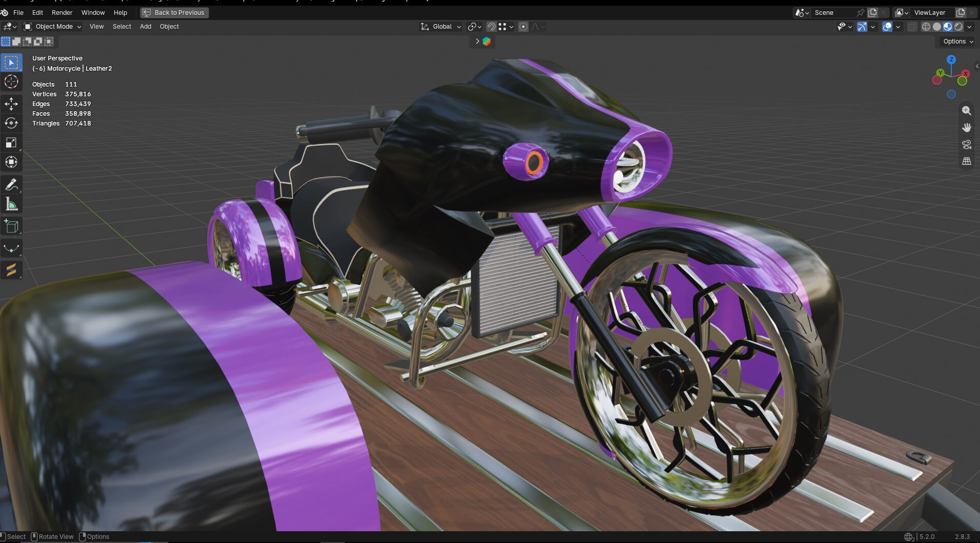Image resolution: width=980 pixels, height=543 pixels.
Task: Select the Scale tool
Action: 11,142
